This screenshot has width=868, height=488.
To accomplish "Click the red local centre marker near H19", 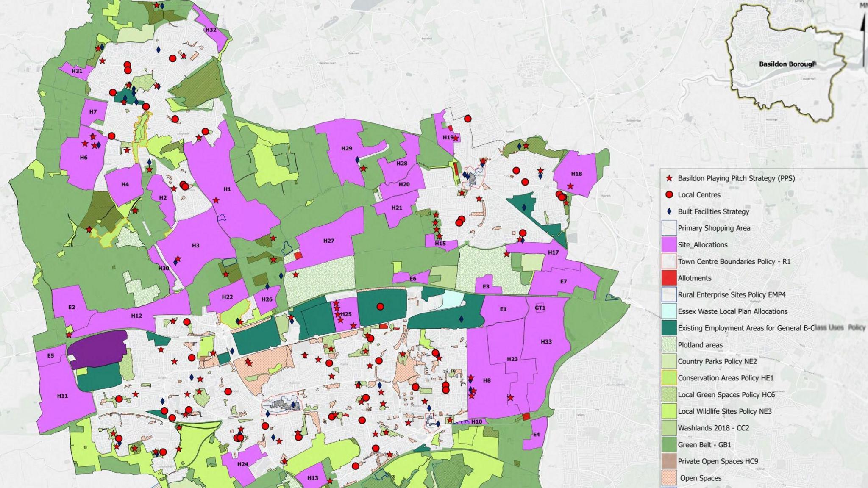I will (x=468, y=119).
